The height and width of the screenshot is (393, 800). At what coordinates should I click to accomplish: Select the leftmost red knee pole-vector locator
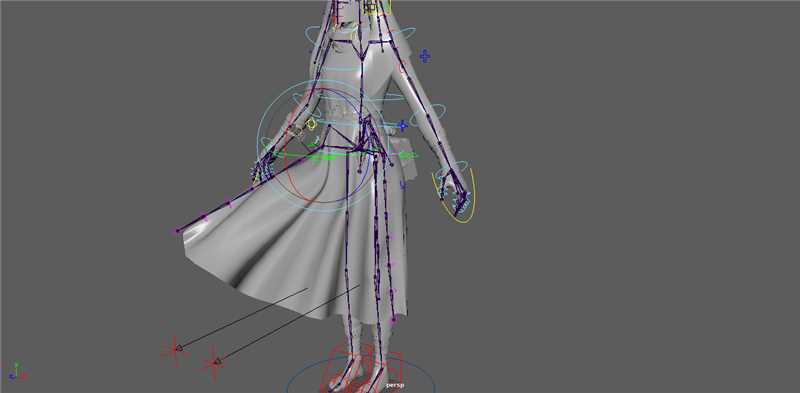pyautogui.click(x=174, y=350)
